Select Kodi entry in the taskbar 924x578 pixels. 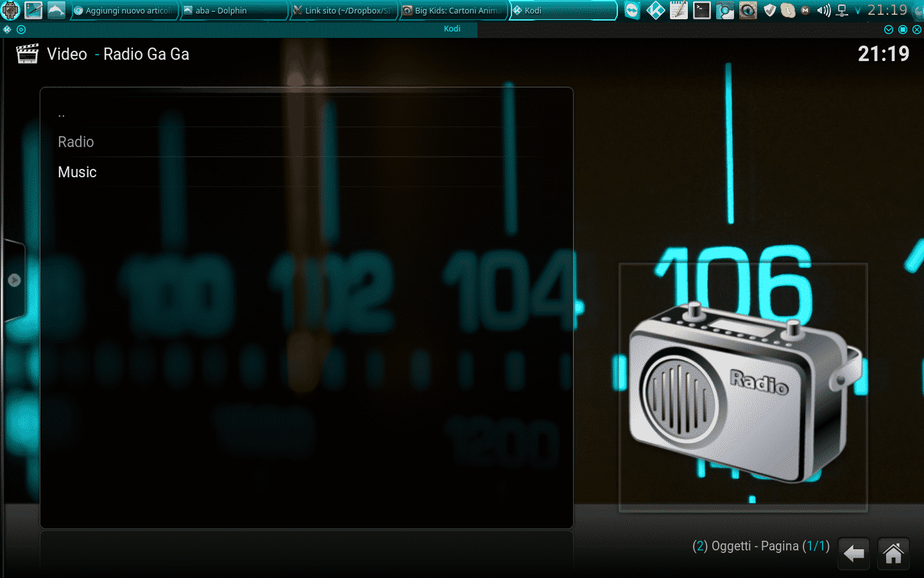563,10
